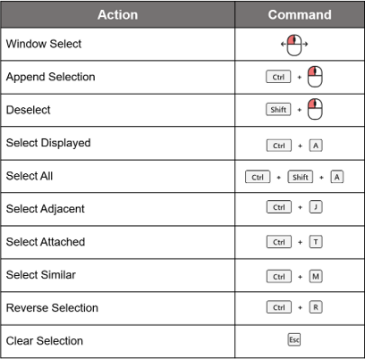
Task: Click the Shift key in Deselect row
Action: point(278,109)
